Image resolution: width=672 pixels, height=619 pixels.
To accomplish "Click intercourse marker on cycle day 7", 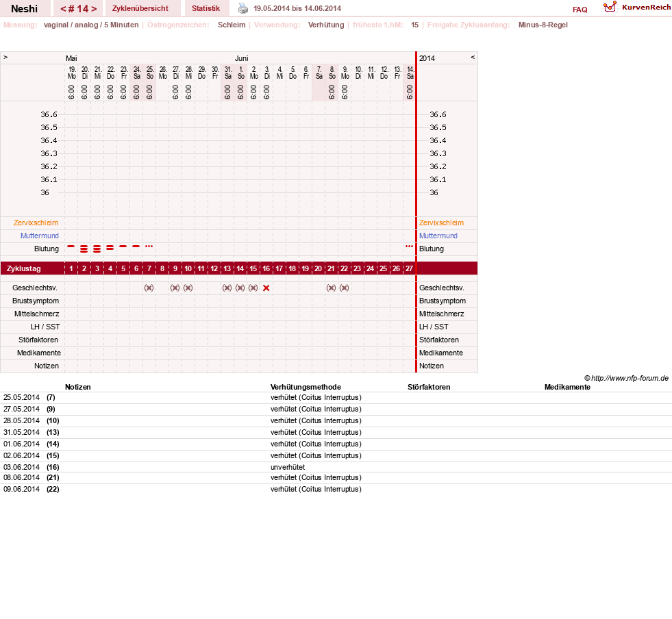I will tap(149, 288).
